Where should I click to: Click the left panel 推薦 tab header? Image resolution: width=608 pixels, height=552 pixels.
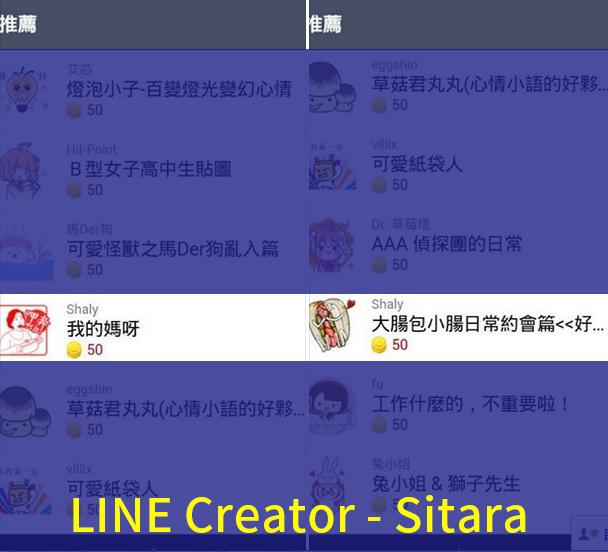pyautogui.click(x=18, y=24)
